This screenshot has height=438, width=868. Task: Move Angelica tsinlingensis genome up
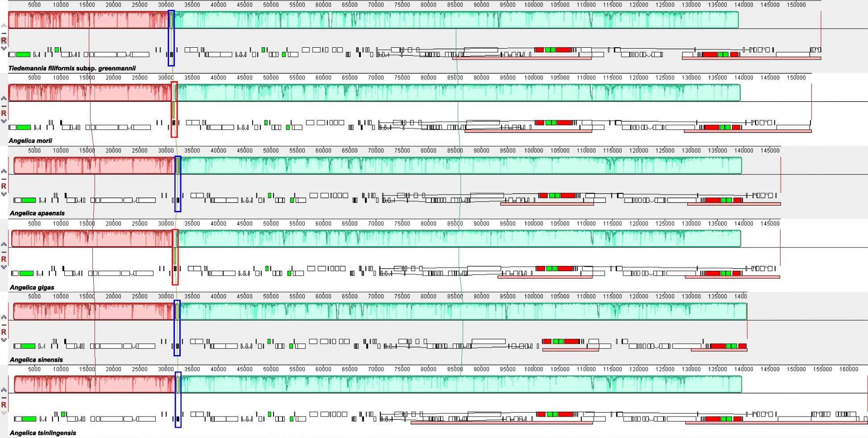[x=4, y=390]
